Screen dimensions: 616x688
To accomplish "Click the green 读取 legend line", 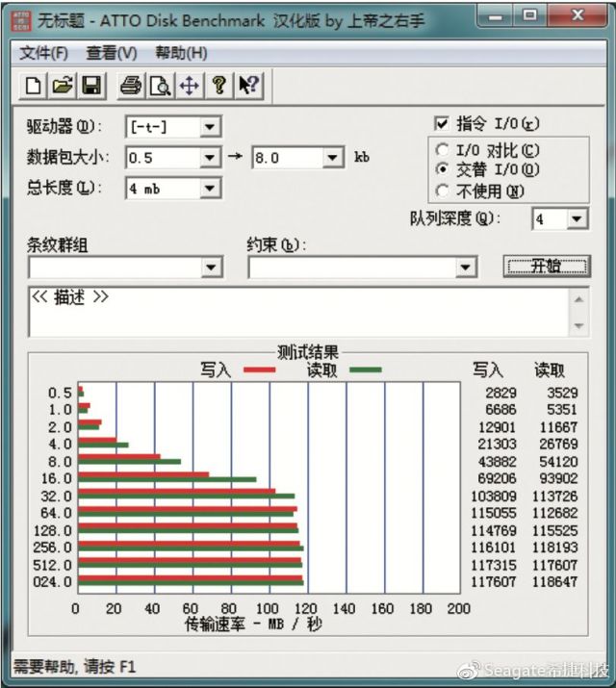I will point(366,369).
